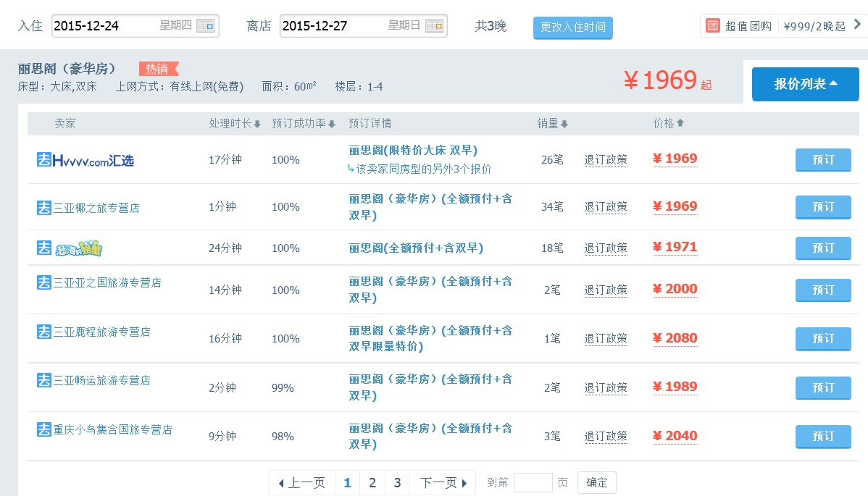Go to page 2 of results
This screenshot has height=496, width=868.
[x=372, y=483]
